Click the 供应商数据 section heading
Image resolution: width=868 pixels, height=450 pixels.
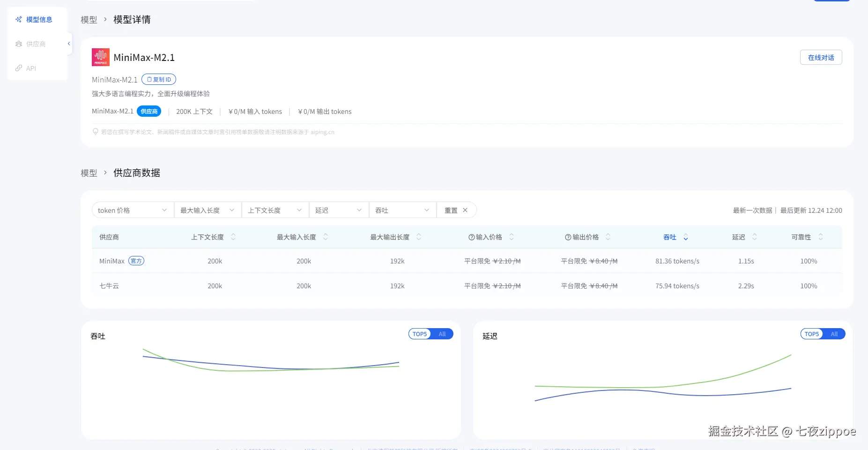137,173
